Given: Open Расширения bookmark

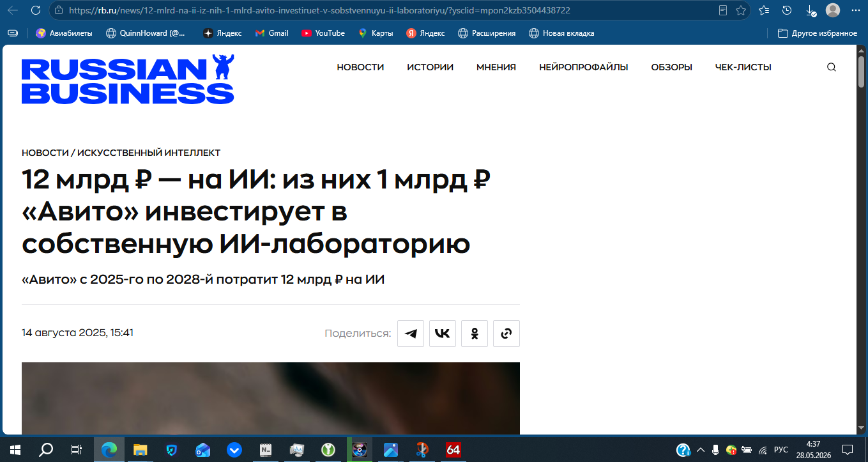Looking at the screenshot, I should click(x=487, y=33).
